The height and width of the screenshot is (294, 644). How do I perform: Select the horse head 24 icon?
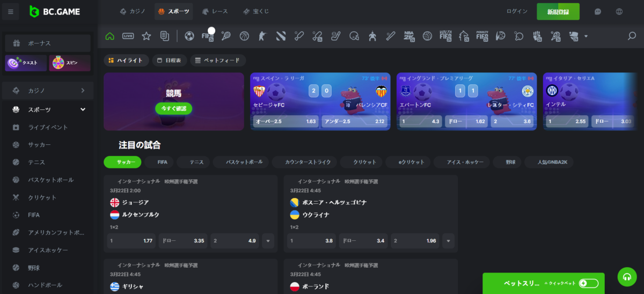[464, 36]
